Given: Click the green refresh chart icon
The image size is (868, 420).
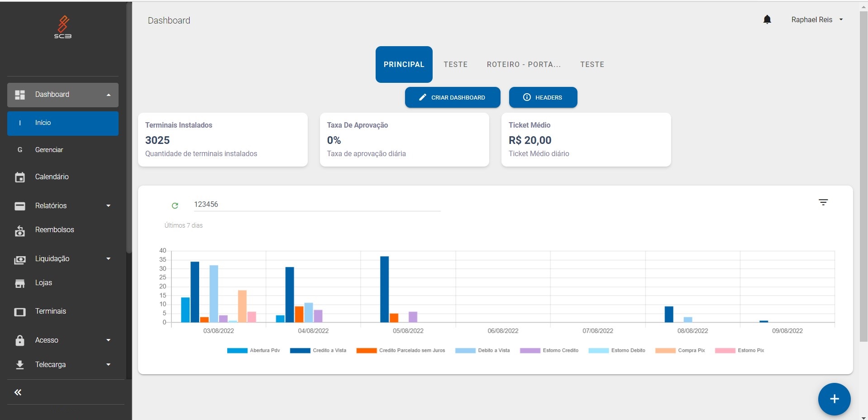Looking at the screenshot, I should (x=175, y=205).
